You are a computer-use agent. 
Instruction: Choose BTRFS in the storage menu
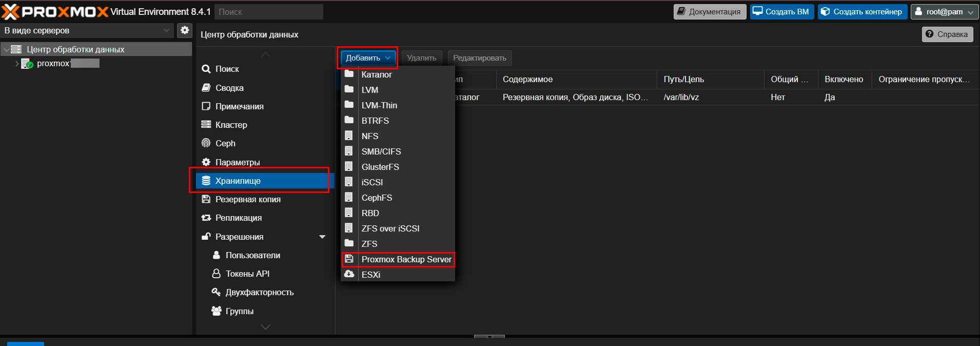point(398,121)
